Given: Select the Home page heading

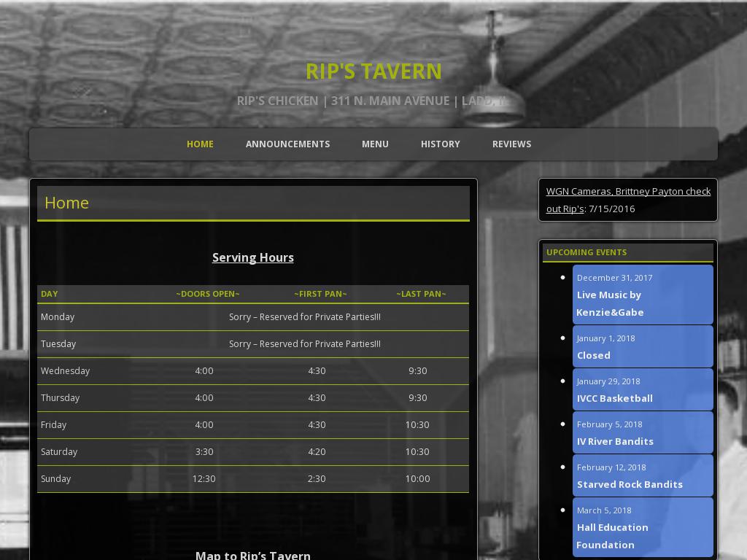Looking at the screenshot, I should [66, 203].
